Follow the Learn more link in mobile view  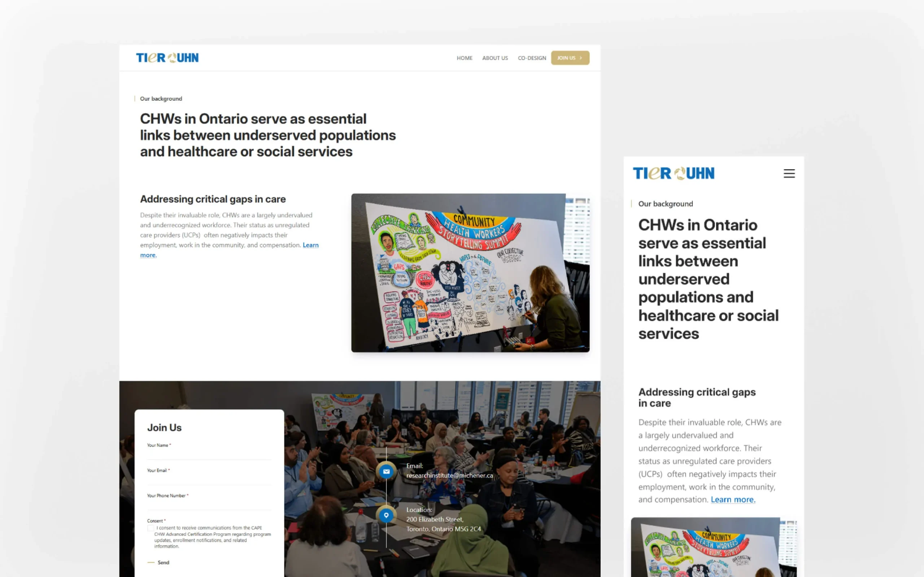[733, 499]
